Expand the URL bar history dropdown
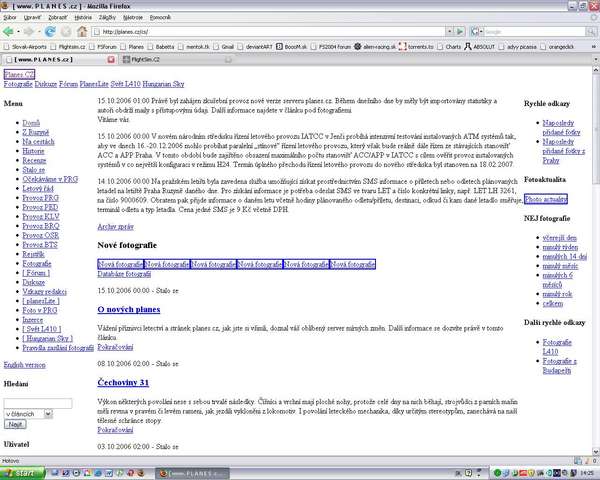 (449, 32)
